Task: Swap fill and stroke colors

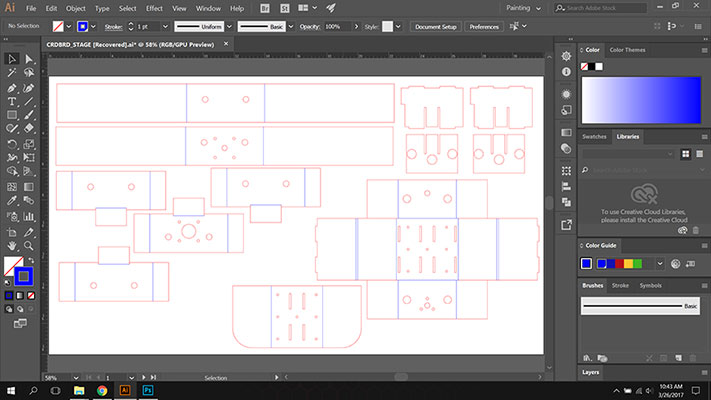Action: 31,261
